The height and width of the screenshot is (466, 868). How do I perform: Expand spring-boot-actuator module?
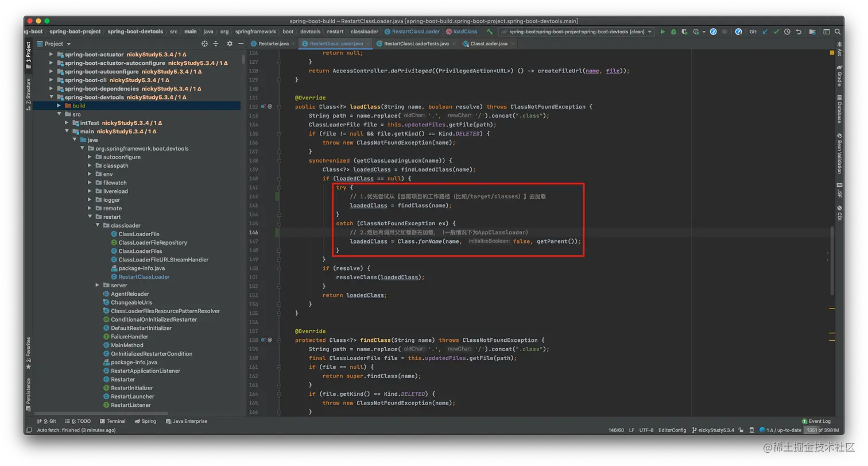pos(51,55)
